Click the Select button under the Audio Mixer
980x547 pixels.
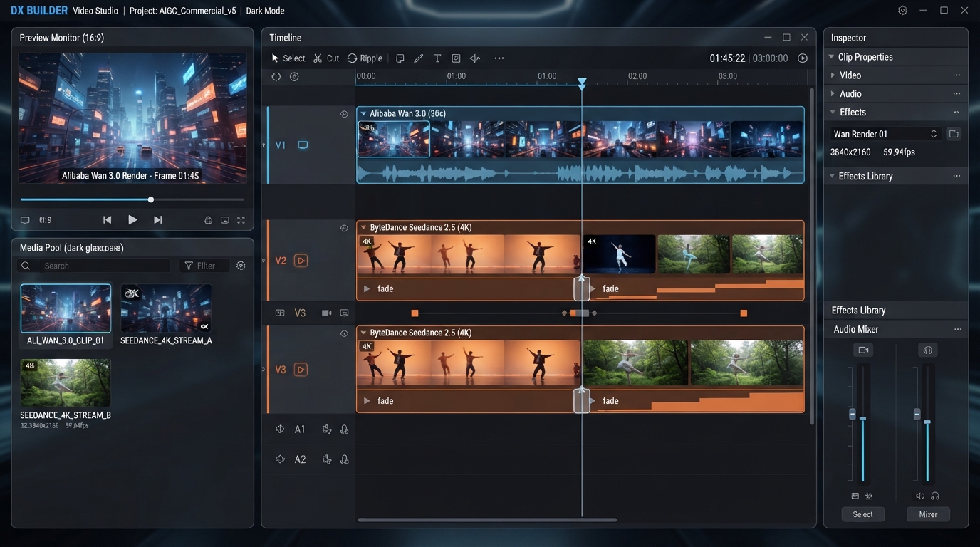862,514
